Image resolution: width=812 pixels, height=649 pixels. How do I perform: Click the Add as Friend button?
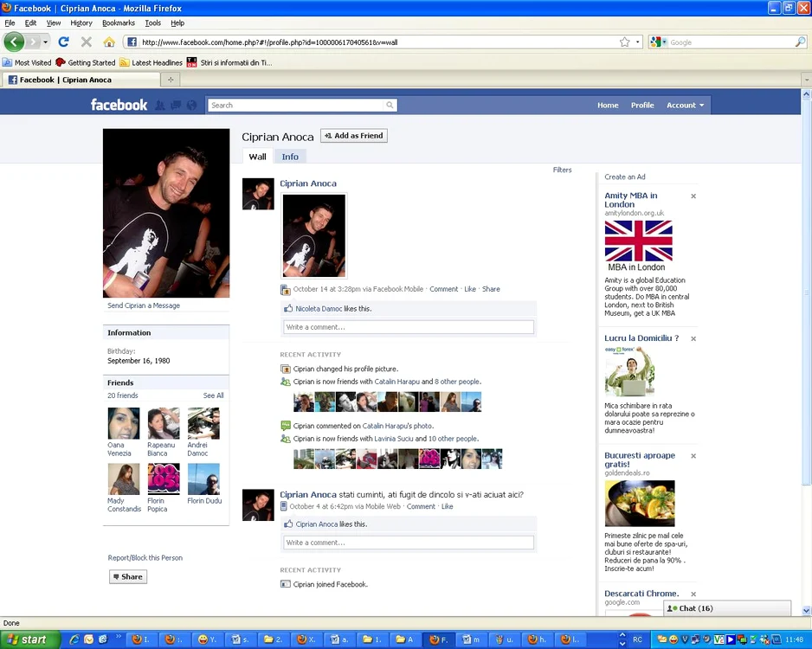click(354, 136)
